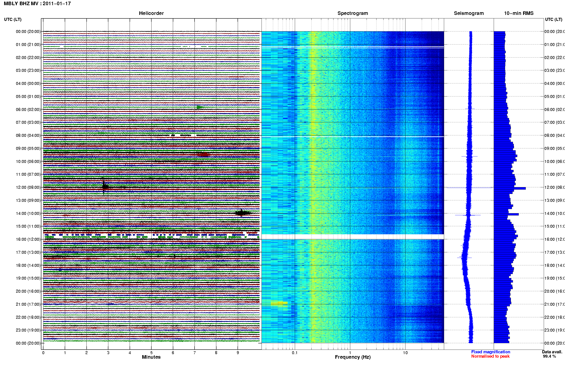This screenshot has height=368, width=588.
Task: Click the UTC (LT) label beside the 10-min RMS panel
Action: (x=553, y=19)
